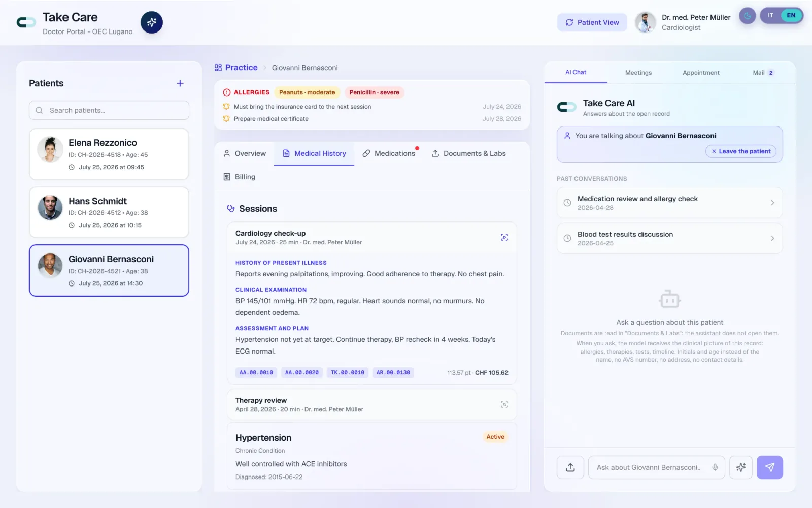The image size is (812, 508).
Task: Click the Penicillin severe allergy tag
Action: pyautogui.click(x=375, y=92)
